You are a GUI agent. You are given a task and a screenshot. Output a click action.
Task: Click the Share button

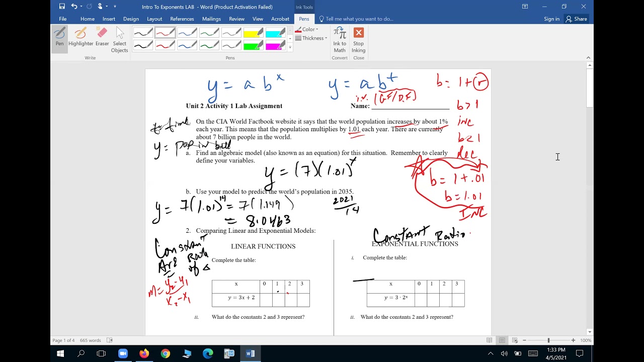click(577, 19)
